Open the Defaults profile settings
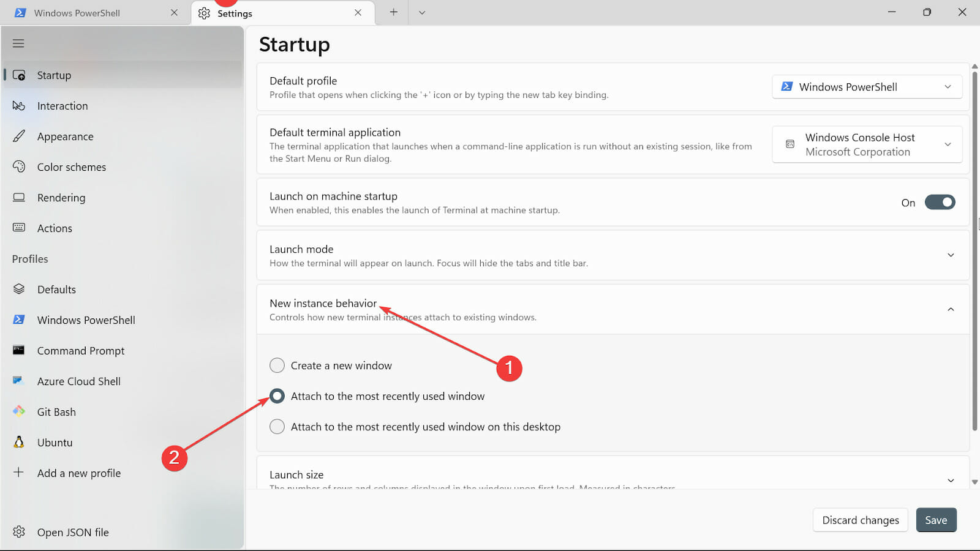980x551 pixels. pos(123,290)
